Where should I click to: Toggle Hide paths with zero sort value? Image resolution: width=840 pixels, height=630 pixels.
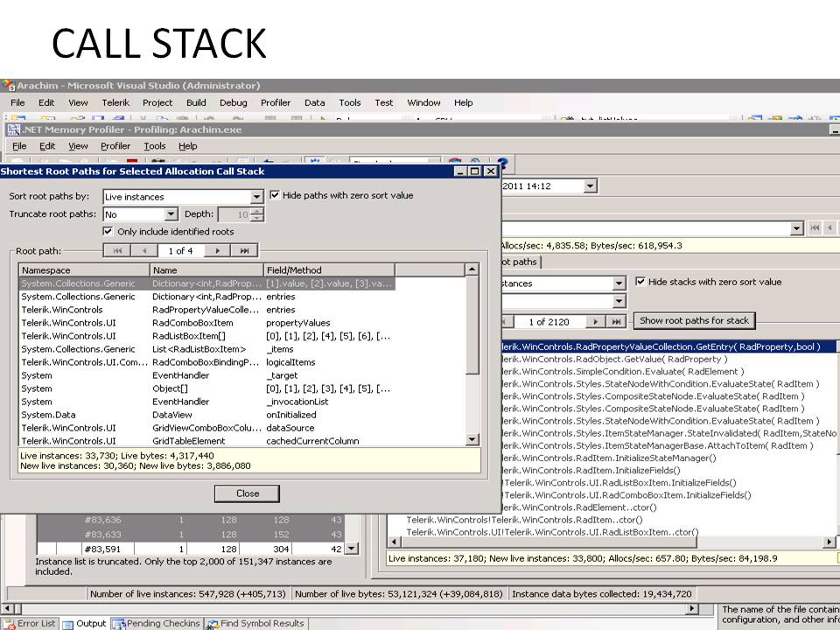point(275,195)
